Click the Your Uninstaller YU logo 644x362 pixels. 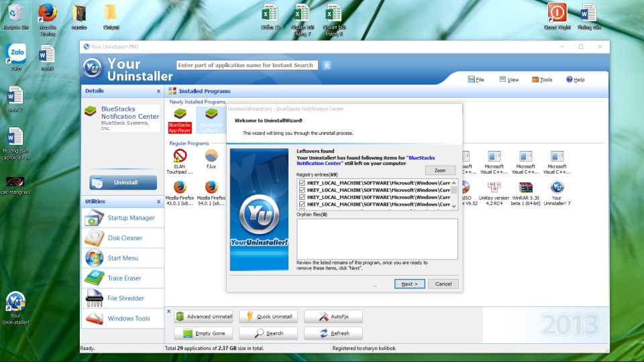(x=92, y=68)
